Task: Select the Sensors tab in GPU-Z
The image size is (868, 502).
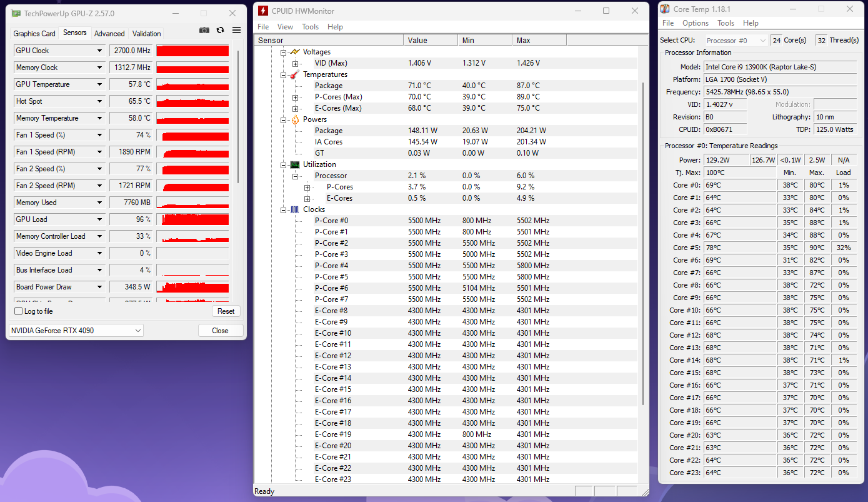Action: [75, 33]
